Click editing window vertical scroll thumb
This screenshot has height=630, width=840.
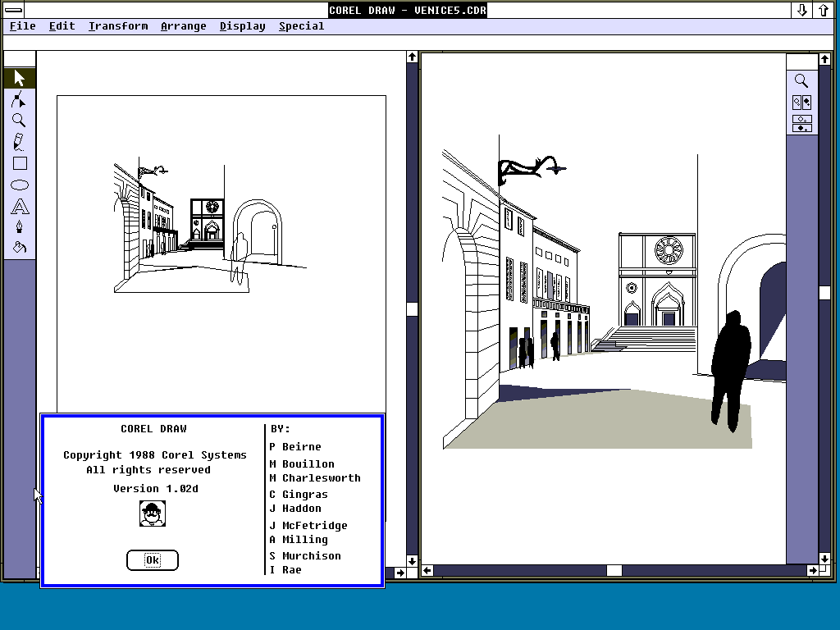click(x=412, y=309)
